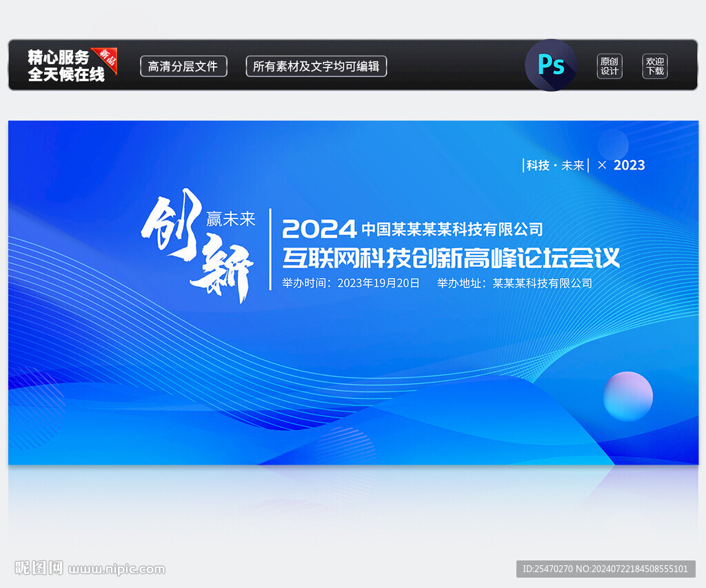Click the 科技·未来 tagline text
This screenshot has height=588, width=706.
[x=555, y=165]
